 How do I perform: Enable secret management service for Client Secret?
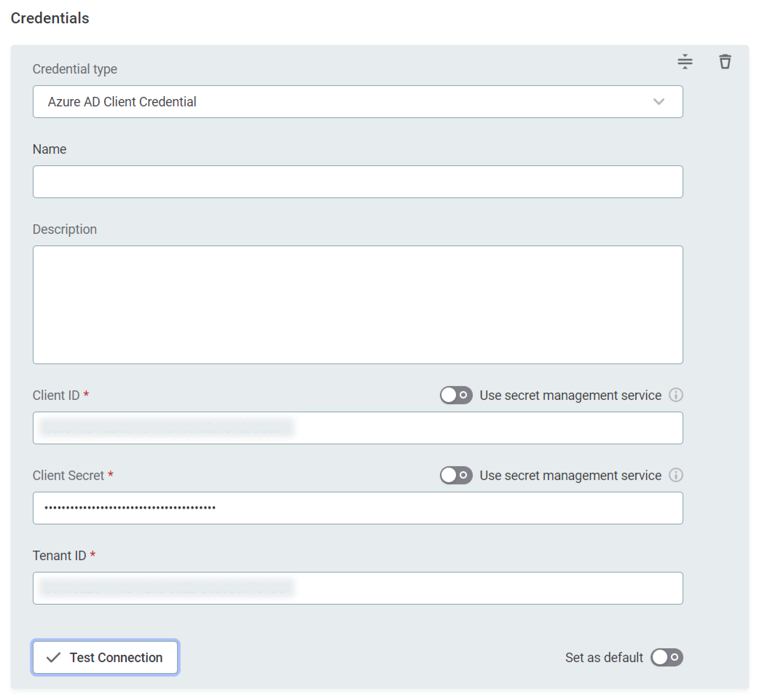(x=456, y=475)
